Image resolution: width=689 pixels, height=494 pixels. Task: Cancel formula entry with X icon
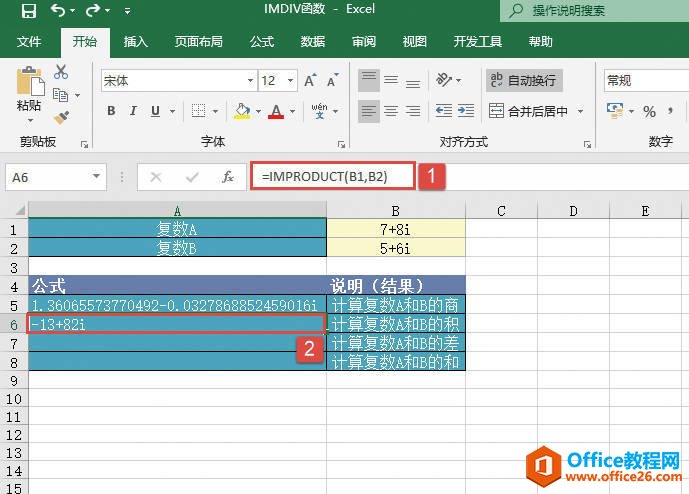tap(156, 177)
